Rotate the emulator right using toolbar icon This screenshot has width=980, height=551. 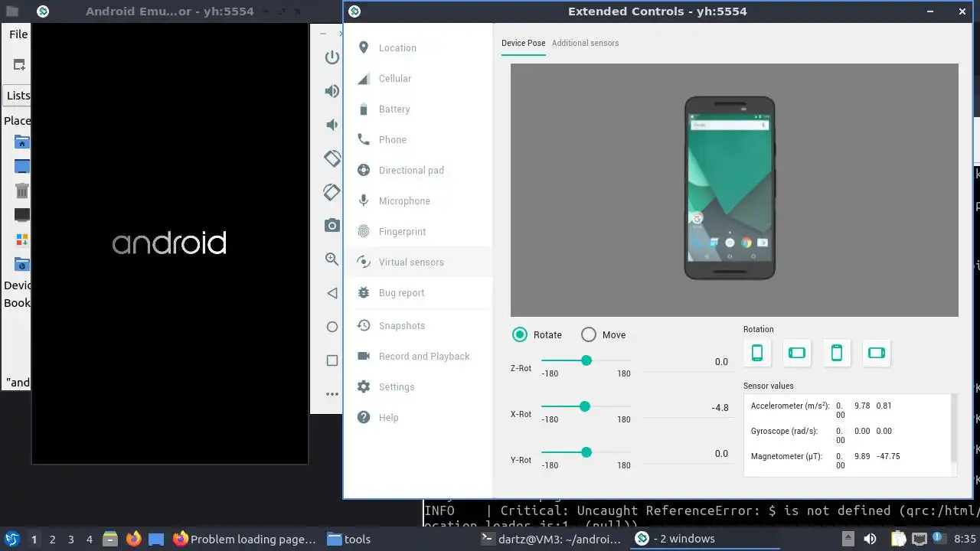coord(332,191)
